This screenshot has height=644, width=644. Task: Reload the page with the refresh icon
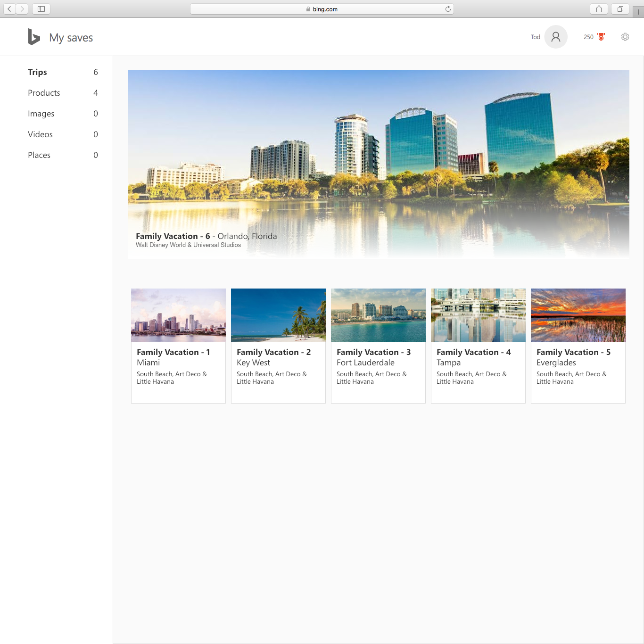pyautogui.click(x=448, y=9)
